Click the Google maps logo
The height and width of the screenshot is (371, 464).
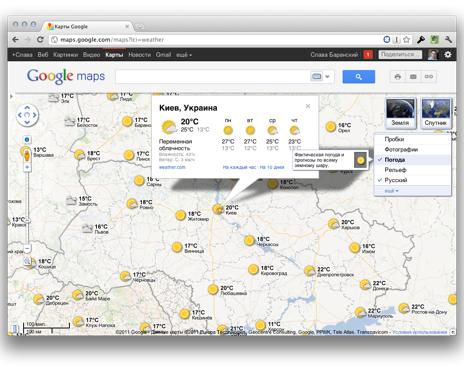click(66, 76)
